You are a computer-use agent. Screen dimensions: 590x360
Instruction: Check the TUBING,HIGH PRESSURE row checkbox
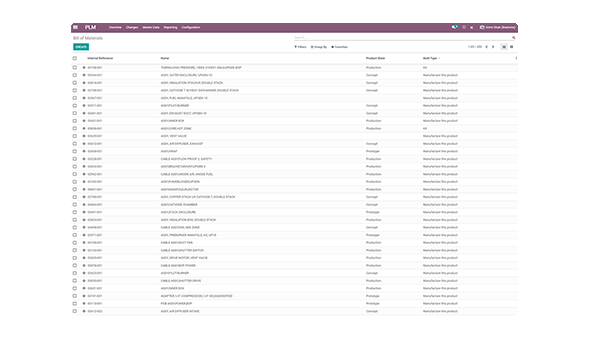75,68
